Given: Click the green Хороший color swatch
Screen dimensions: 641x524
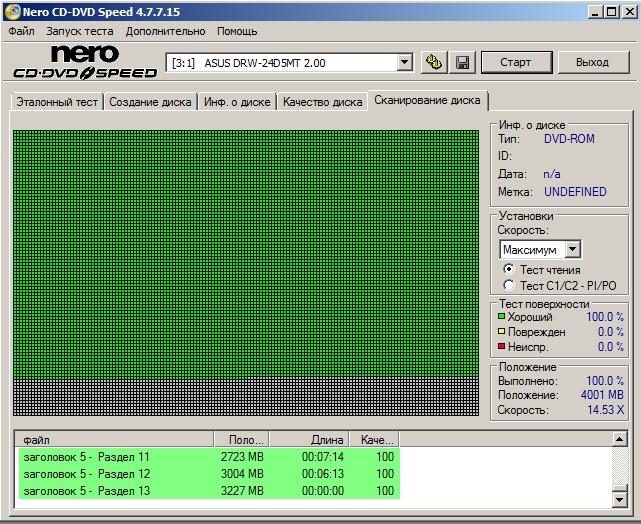Looking at the screenshot, I should tap(502, 317).
